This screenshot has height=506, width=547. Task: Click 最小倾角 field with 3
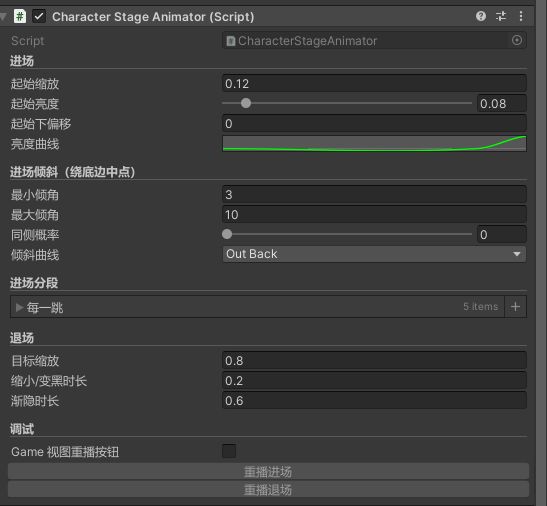374,194
